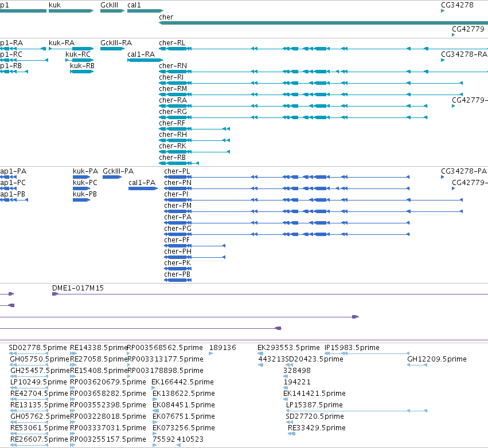
Task: Select the RE33429.5prime EST label
Action: (x=317, y=428)
